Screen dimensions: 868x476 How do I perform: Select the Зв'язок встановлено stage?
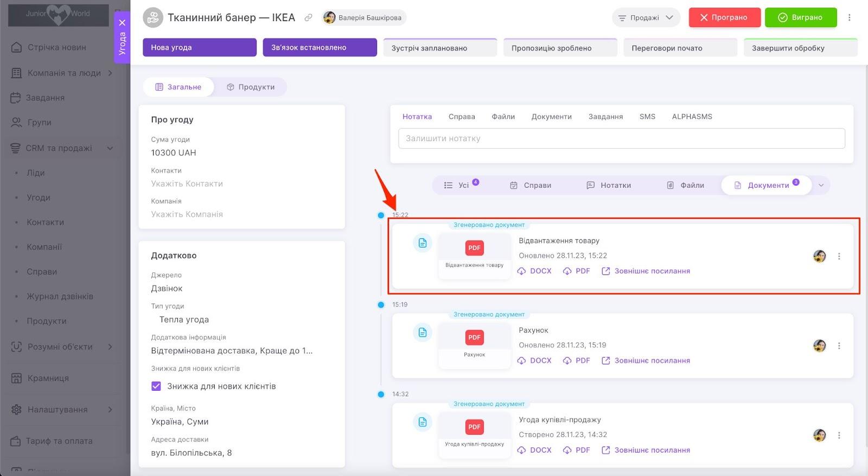pos(320,47)
